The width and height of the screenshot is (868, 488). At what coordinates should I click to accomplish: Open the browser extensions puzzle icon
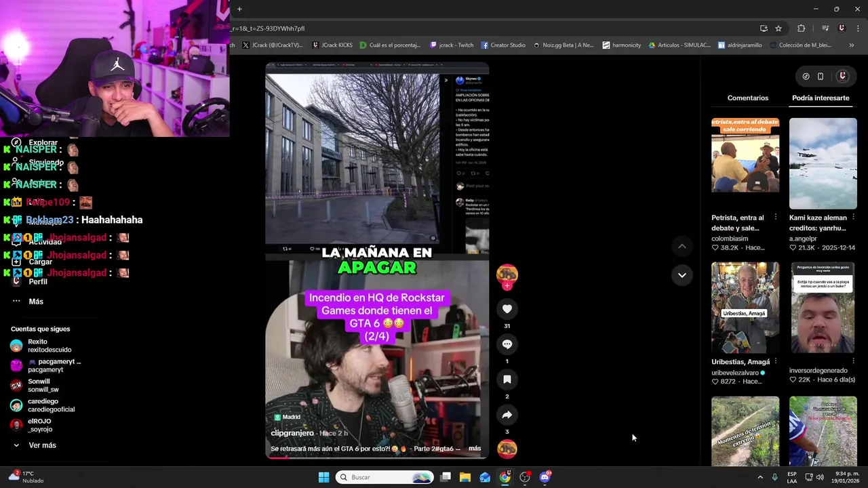801,28
